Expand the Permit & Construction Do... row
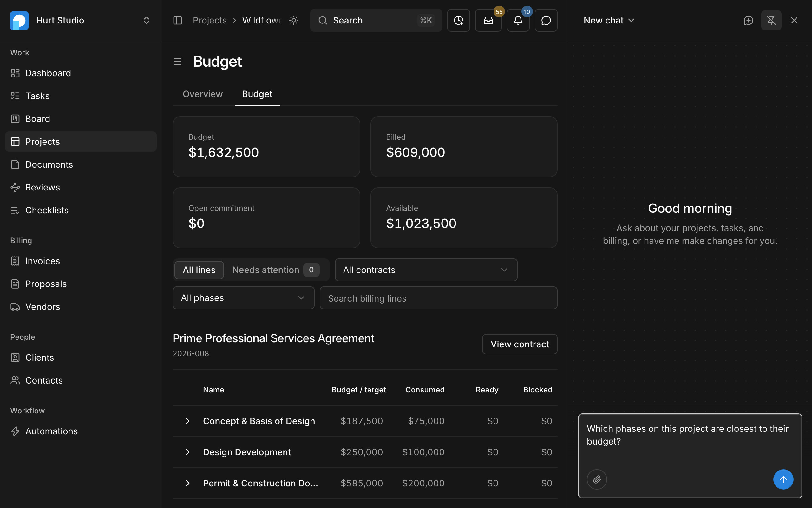Image resolution: width=812 pixels, height=508 pixels. click(x=187, y=483)
